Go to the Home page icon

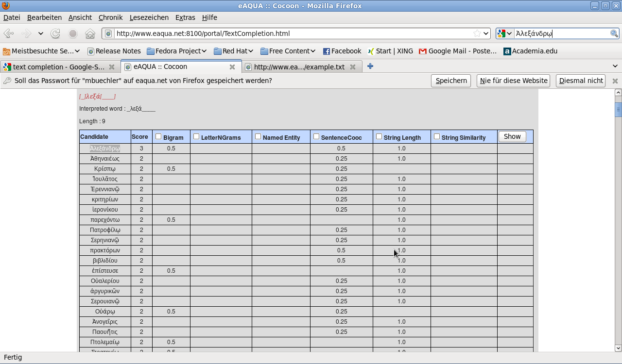tap(90, 33)
